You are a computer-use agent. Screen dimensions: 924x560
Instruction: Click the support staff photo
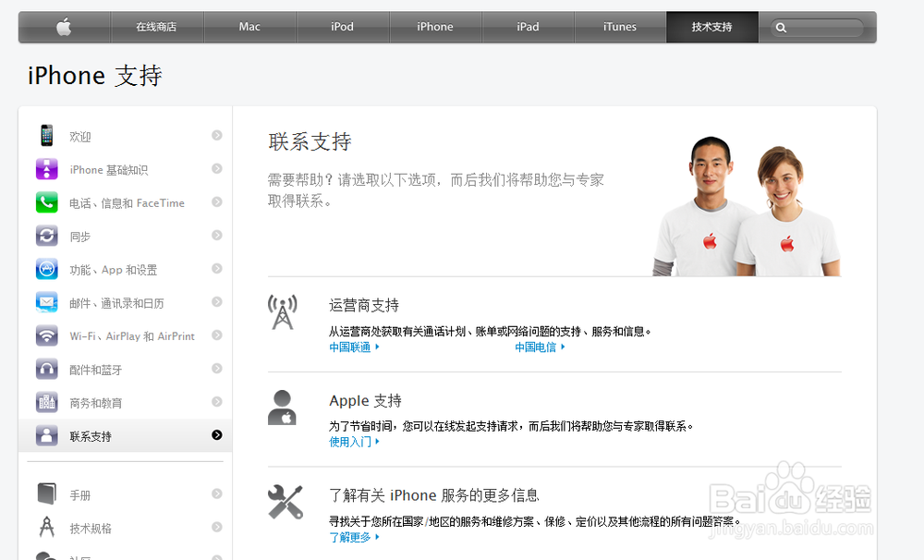pos(748,205)
